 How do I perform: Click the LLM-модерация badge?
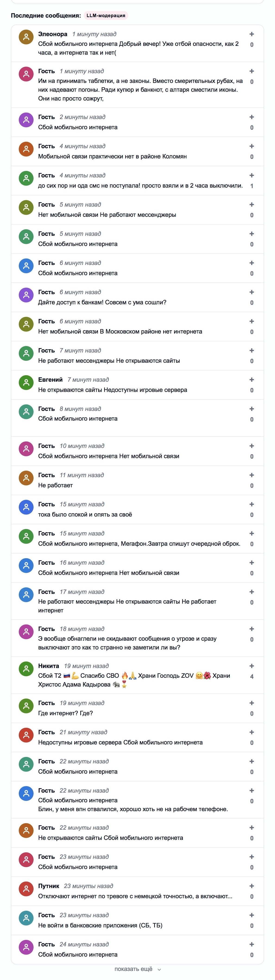[106, 16]
